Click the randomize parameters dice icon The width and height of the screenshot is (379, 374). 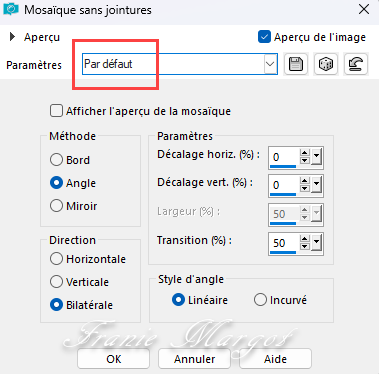point(326,64)
